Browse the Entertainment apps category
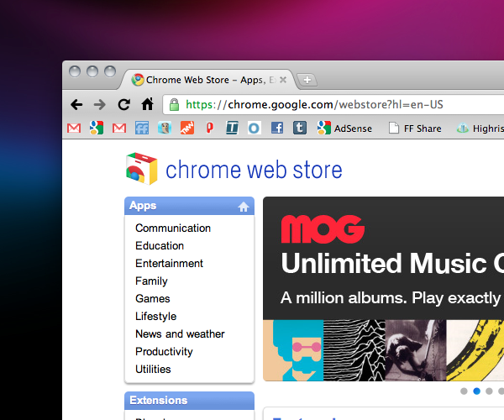Screen dimensions: 504x420 [169, 264]
